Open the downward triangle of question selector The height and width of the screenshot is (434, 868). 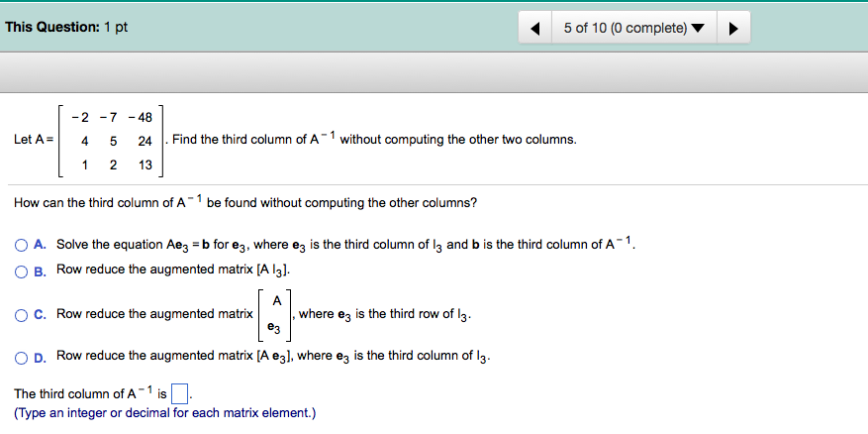pyautogui.click(x=698, y=29)
